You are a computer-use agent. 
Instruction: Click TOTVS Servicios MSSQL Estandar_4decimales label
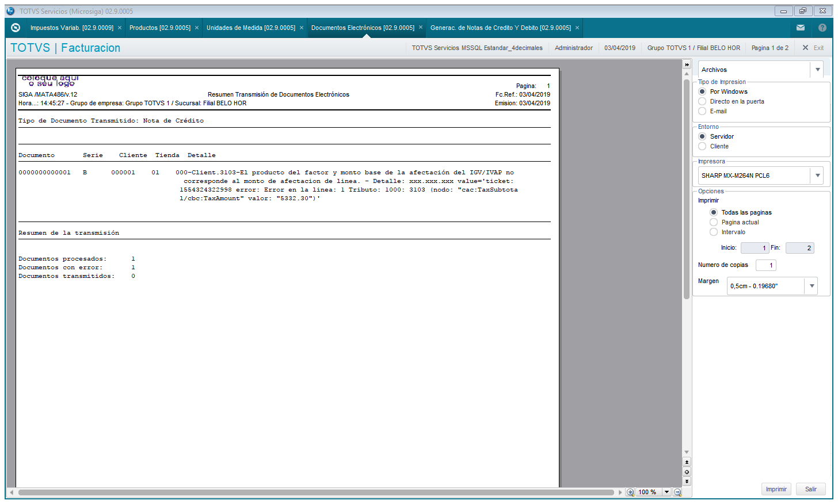477,48
